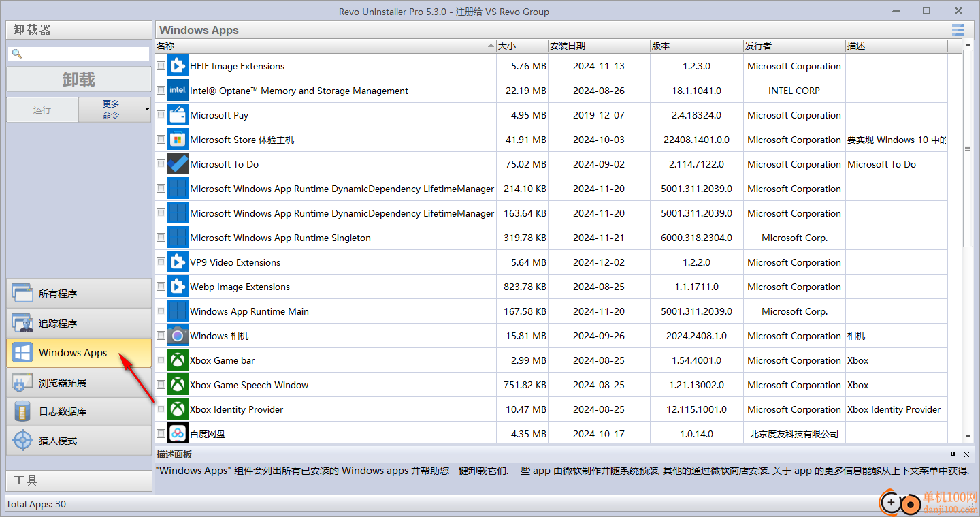
Task: Pin the 描述面板 description panel
Action: 953,454
